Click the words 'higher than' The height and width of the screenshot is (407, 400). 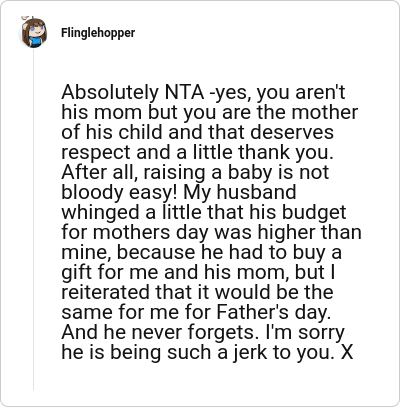point(309,232)
